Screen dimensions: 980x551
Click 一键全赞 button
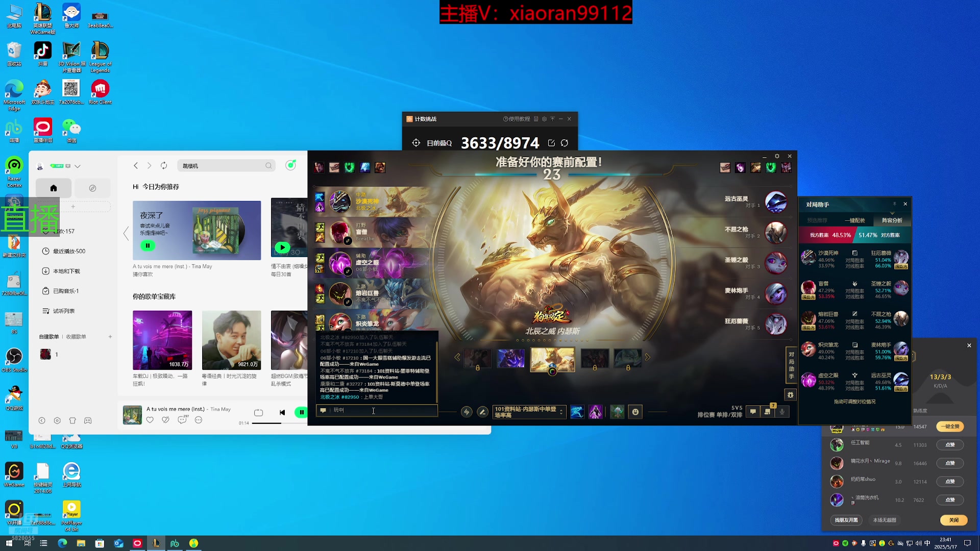point(950,427)
